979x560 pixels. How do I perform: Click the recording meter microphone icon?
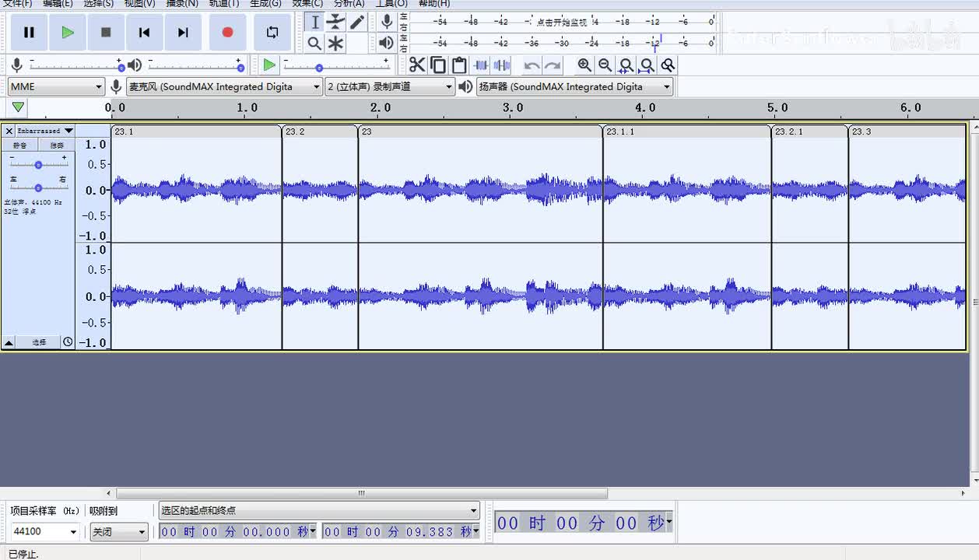tap(387, 22)
